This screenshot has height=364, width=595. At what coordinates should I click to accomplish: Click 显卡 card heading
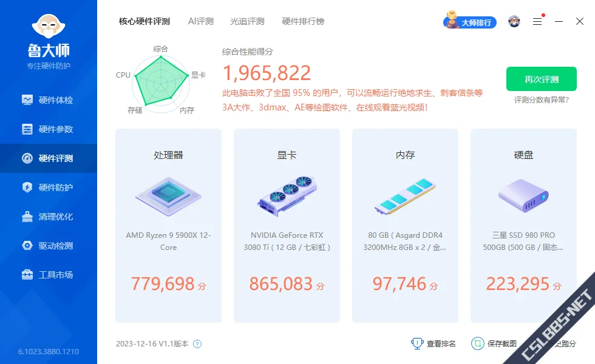287,155
